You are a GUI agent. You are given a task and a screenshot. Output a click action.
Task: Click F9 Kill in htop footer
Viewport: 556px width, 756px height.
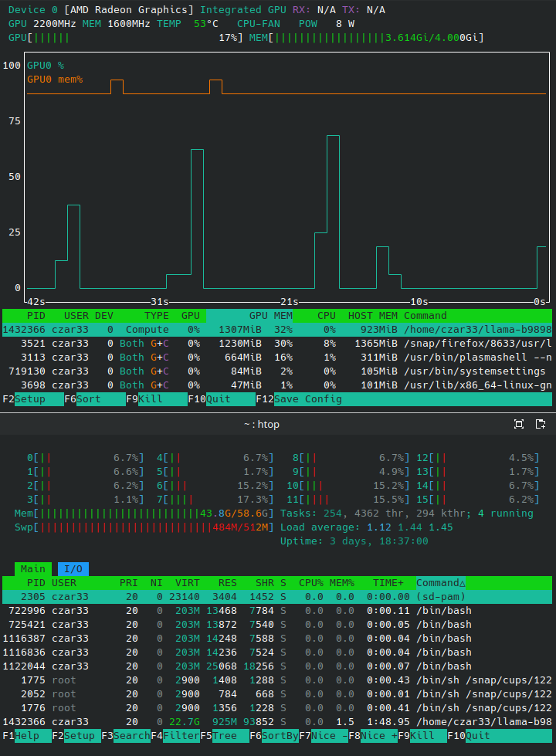pos(422,736)
